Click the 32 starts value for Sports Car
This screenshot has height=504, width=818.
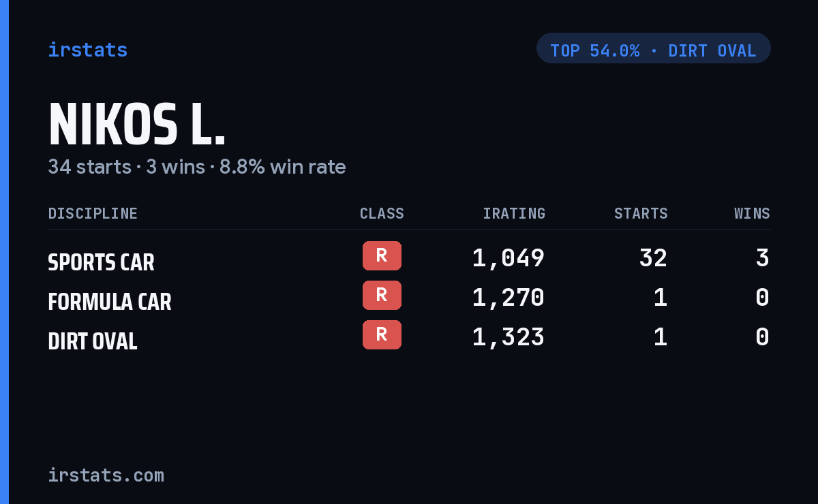(x=653, y=258)
